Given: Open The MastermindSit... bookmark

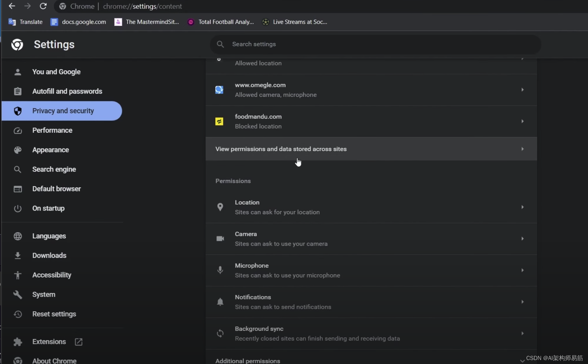Looking at the screenshot, I should click(x=147, y=22).
